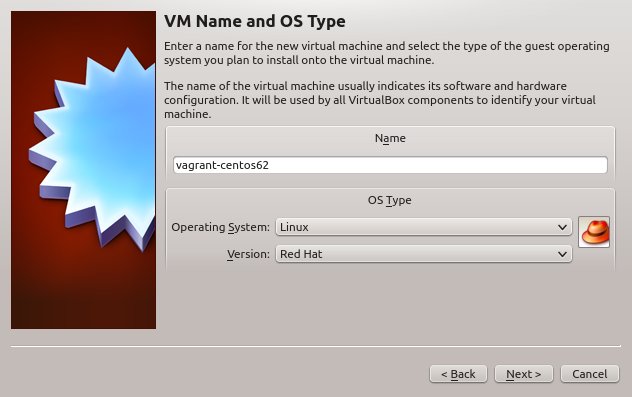Go to the next step with Next
Image resolution: width=632 pixels, height=397 pixels.
click(x=524, y=374)
